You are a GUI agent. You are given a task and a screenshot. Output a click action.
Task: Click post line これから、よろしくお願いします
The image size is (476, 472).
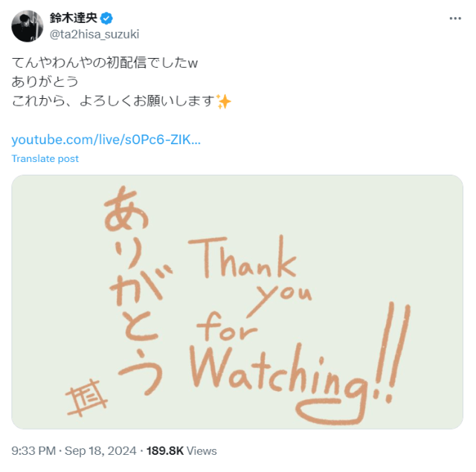[x=113, y=101]
